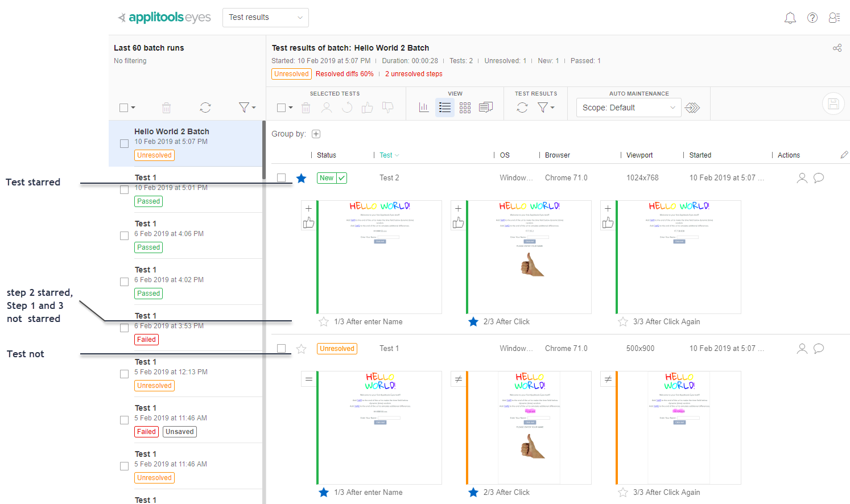Add a Group by criterion

[316, 134]
